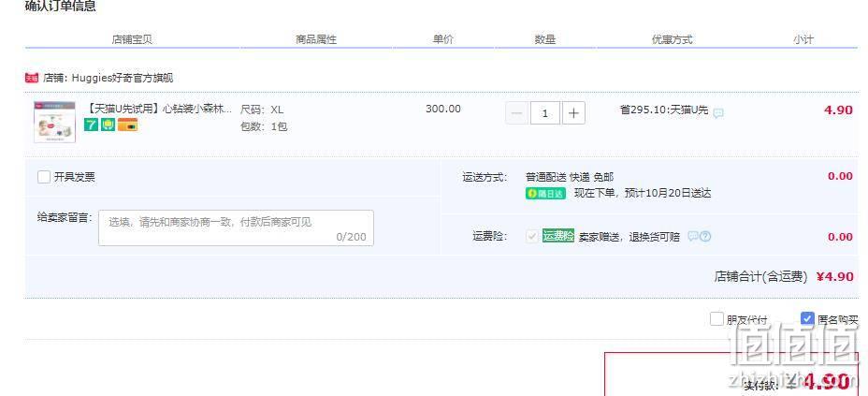The height and width of the screenshot is (396, 868).
Task: Click the 商品属性 column header
Action: click(x=316, y=40)
